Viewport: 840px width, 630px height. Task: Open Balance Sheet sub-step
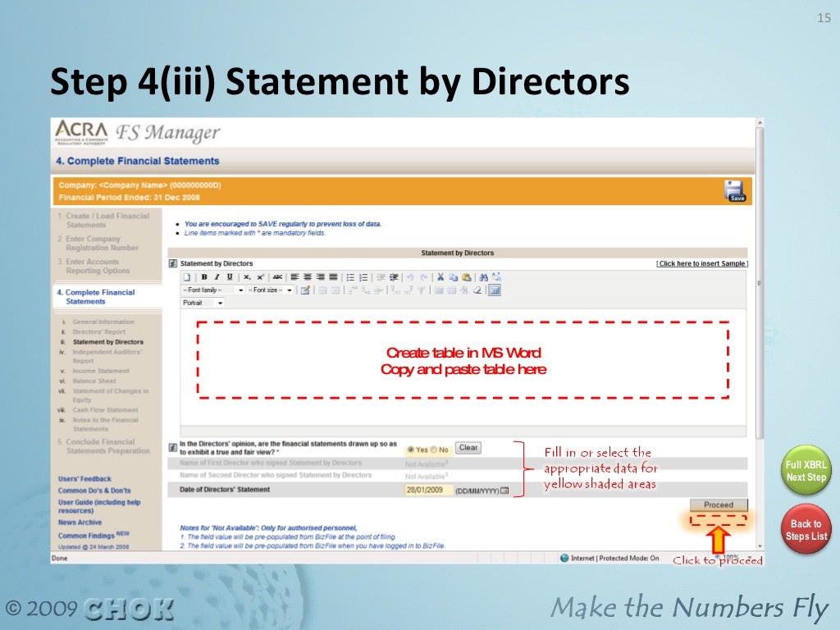[94, 381]
